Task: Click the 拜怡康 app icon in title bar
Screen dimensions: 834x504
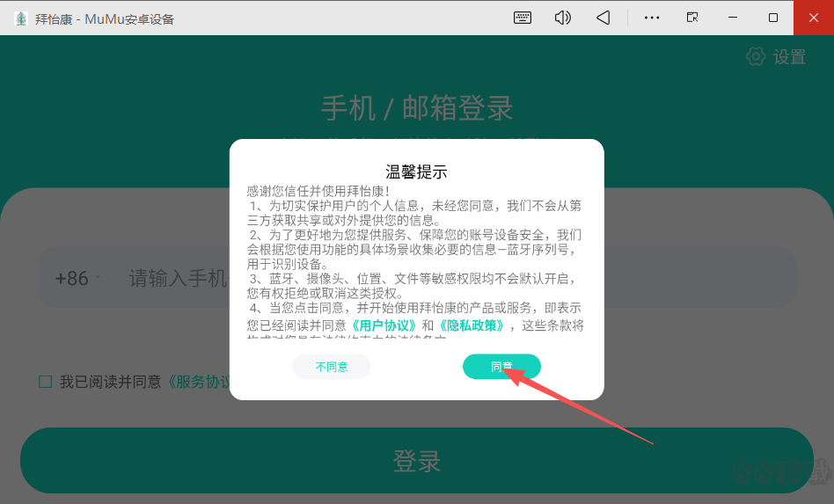Action: tap(21, 18)
